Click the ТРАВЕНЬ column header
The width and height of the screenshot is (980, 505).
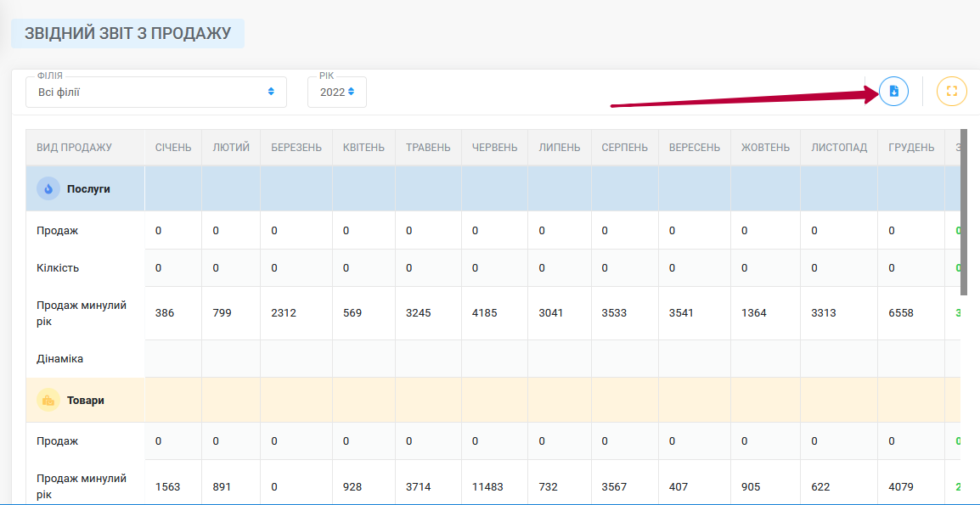click(x=429, y=148)
